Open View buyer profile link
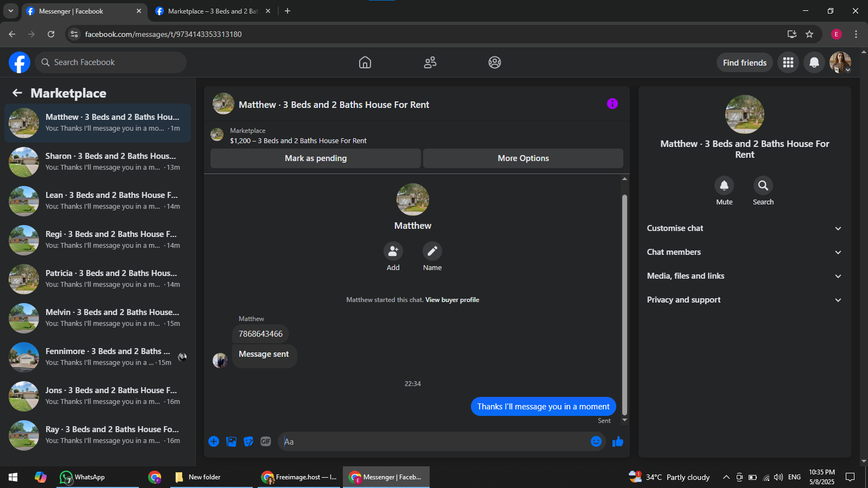The image size is (868, 488). [452, 300]
